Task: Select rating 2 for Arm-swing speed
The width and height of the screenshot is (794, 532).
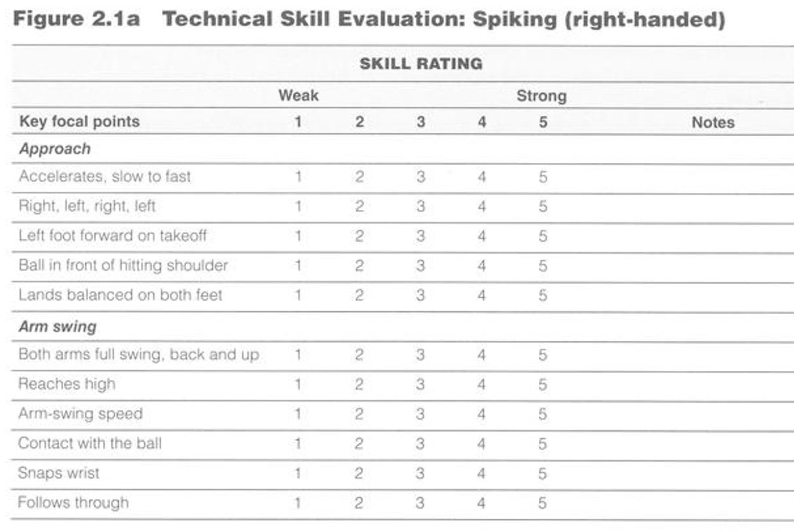Action: tap(359, 414)
